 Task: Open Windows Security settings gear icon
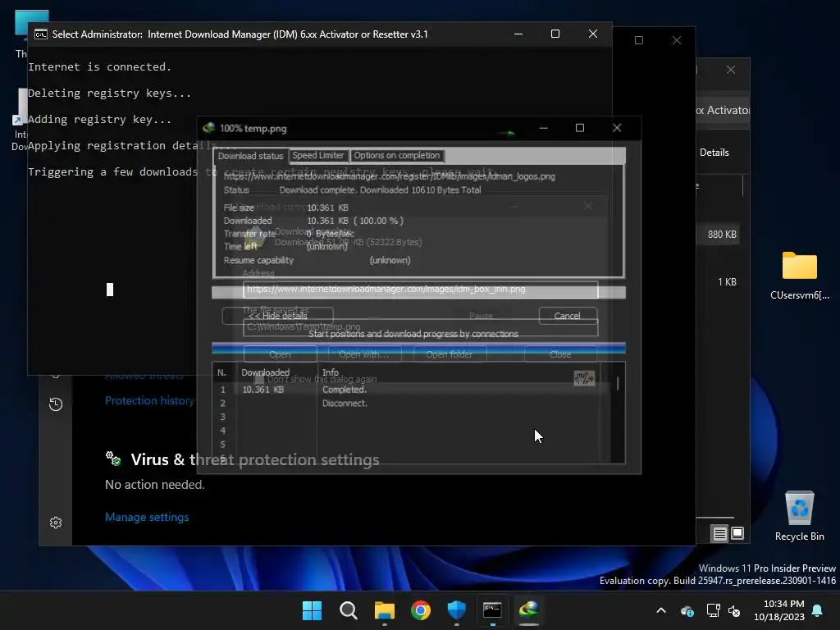coord(56,523)
